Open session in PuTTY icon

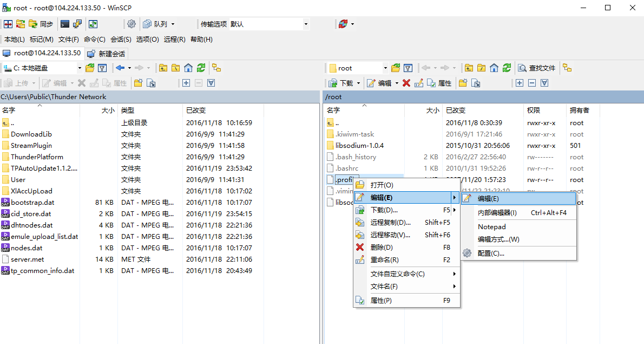(77, 24)
